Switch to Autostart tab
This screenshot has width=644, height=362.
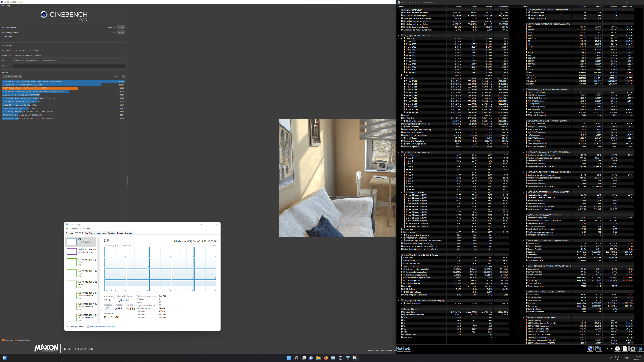pos(101,233)
